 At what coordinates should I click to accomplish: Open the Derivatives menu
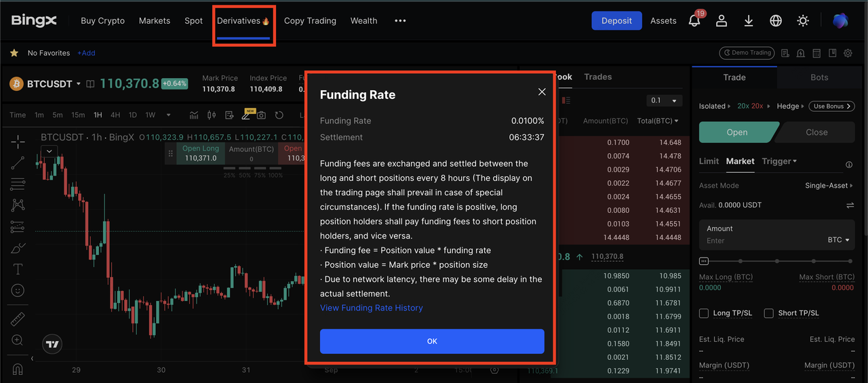[243, 21]
